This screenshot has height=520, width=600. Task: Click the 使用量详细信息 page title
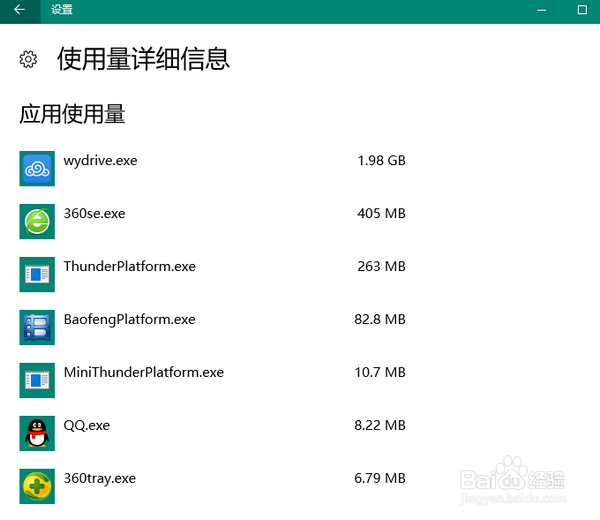[x=143, y=59]
